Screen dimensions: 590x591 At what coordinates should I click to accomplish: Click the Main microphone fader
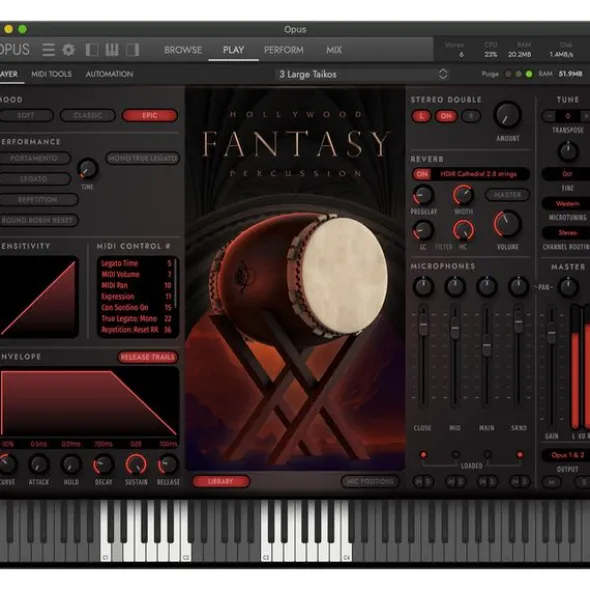tap(487, 346)
